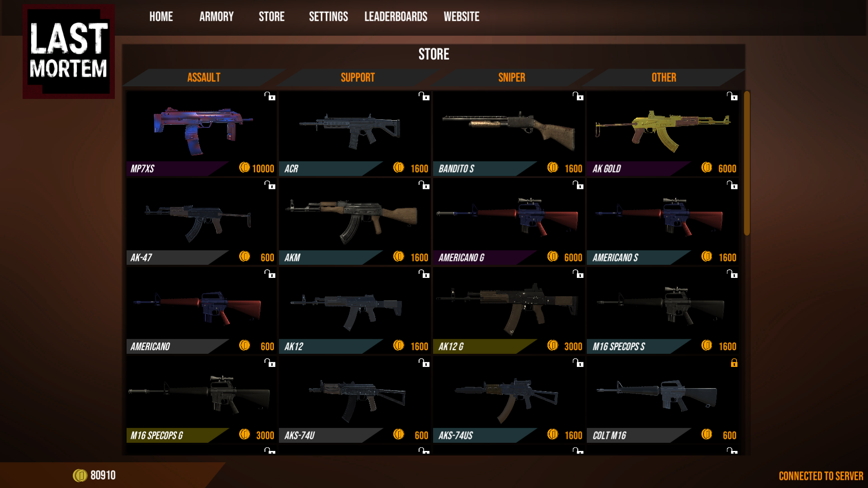Click the unlock icon on the AK-47 card

[x=270, y=185]
